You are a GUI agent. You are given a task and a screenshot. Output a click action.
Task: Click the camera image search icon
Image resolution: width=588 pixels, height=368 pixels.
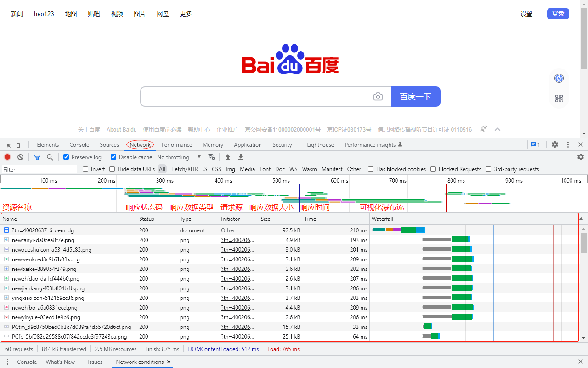point(378,97)
